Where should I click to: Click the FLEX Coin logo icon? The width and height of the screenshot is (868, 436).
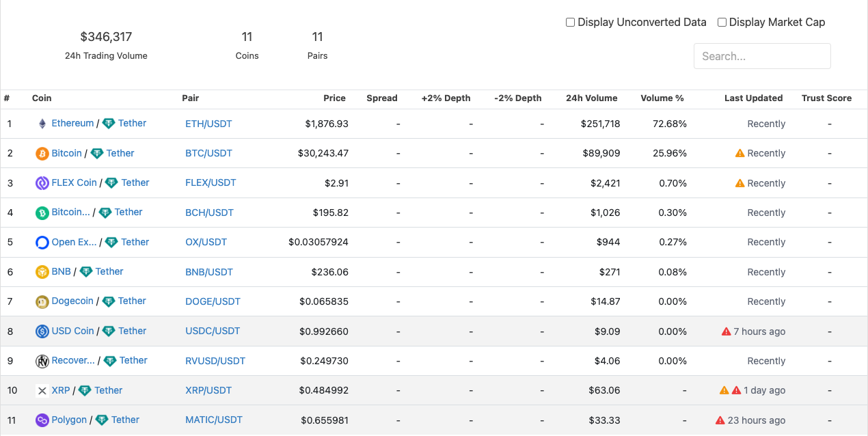coord(42,183)
